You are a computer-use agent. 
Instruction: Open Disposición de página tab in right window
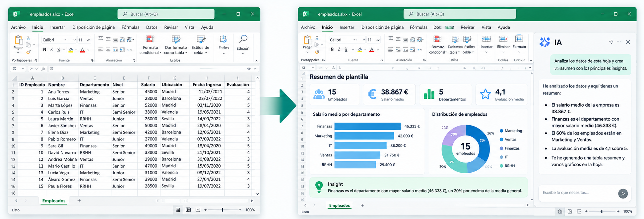click(382, 27)
